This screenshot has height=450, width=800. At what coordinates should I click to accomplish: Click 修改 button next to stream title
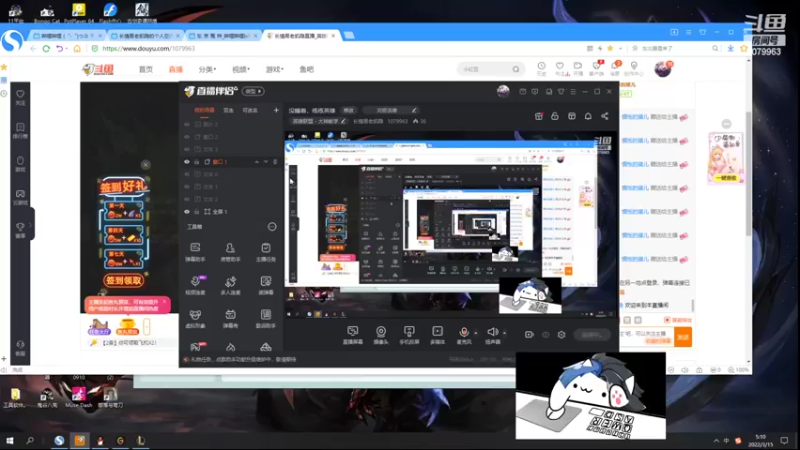[x=349, y=110]
